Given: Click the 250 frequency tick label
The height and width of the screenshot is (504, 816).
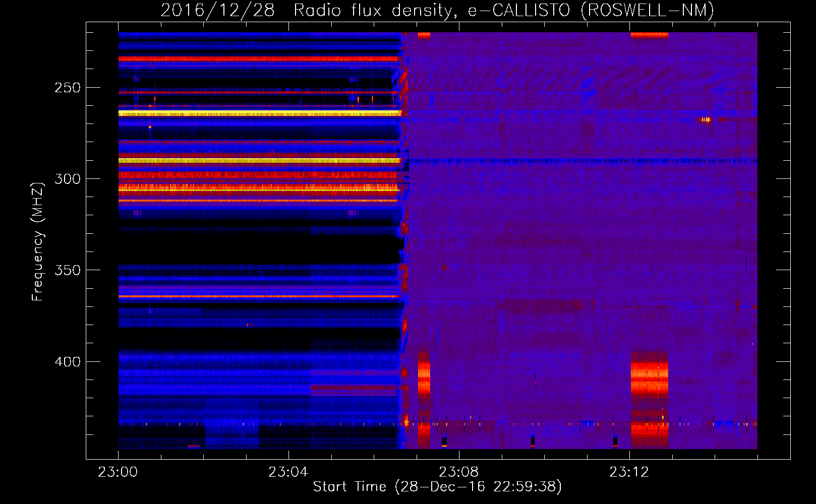Looking at the screenshot, I should (x=68, y=88).
